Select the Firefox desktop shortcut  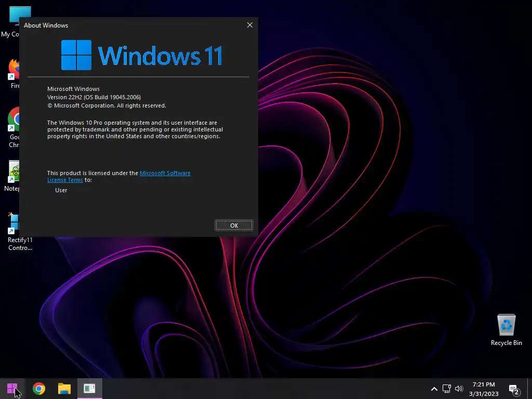[14, 73]
